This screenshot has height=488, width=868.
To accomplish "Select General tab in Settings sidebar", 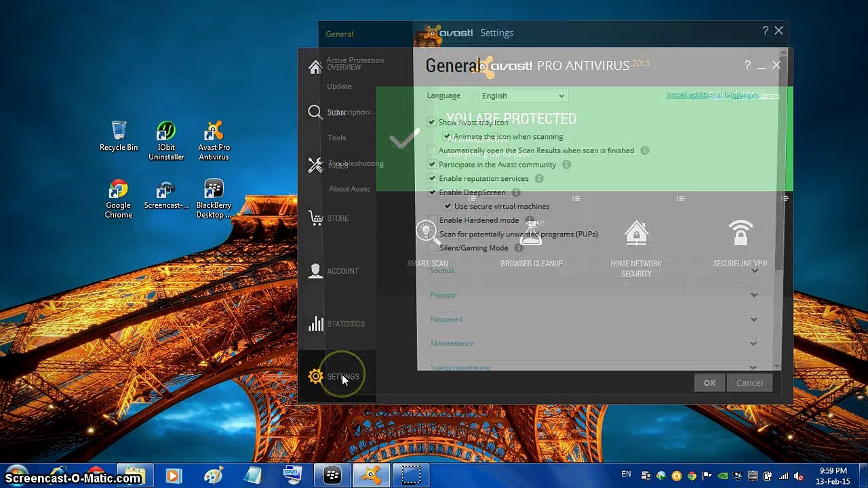I will (339, 34).
